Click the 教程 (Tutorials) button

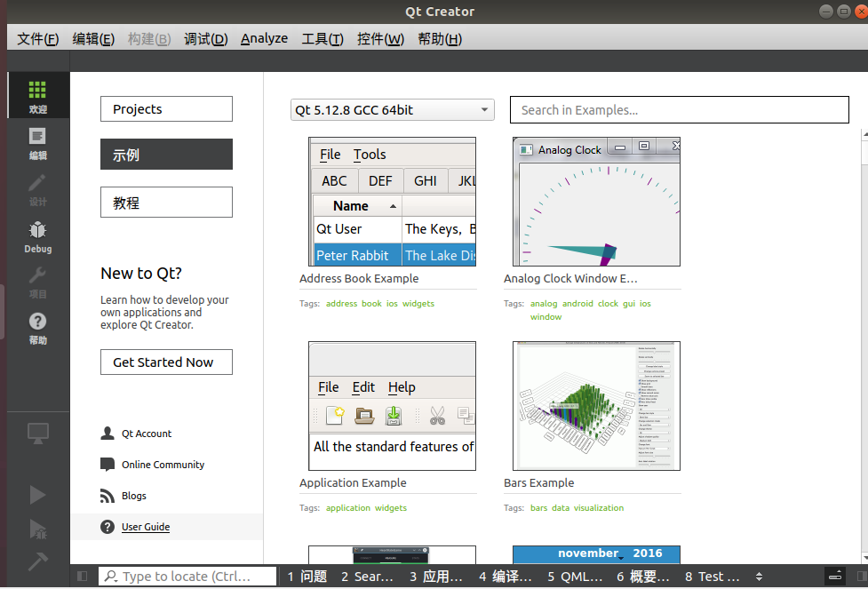click(x=166, y=202)
